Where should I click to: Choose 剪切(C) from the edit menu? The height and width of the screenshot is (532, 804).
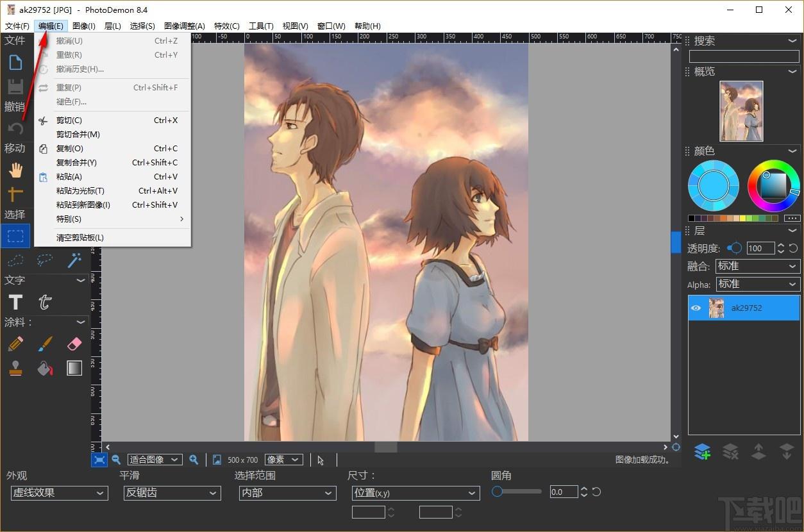113,121
